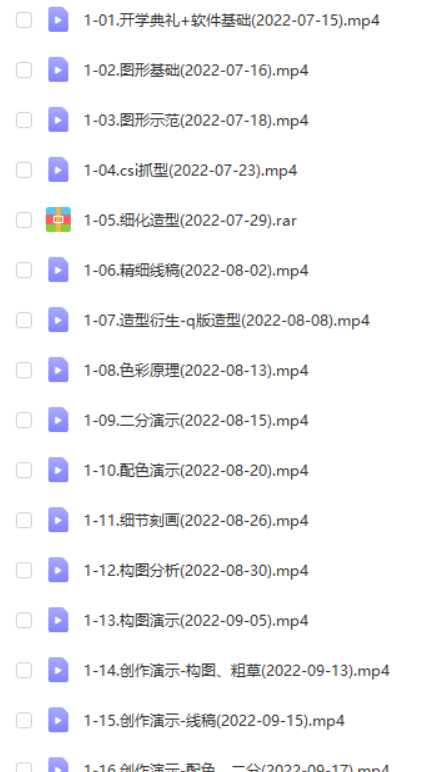The width and height of the screenshot is (446, 772).
Task: Open file 1-04.csi抓型(2022-07-23).mp4
Action: (190, 170)
